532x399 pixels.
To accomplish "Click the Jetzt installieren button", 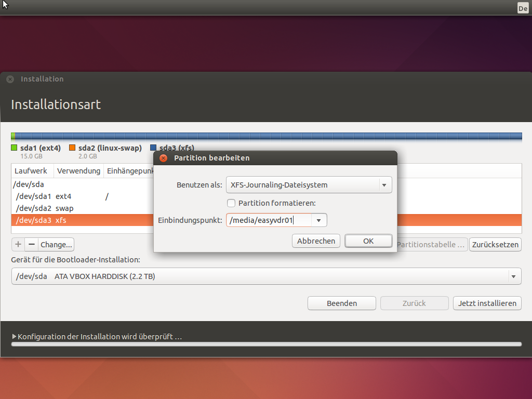I will click(x=487, y=303).
